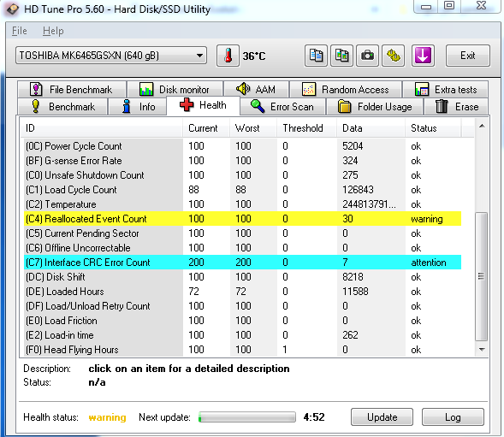The height and width of the screenshot is (437, 504).
Task: Click the 8218 Disk Shift data value
Action: [353, 277]
